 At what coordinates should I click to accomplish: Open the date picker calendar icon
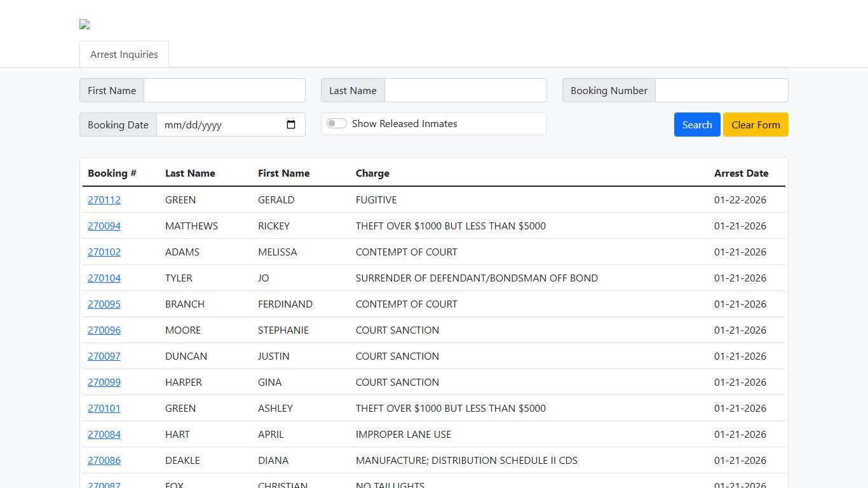tap(291, 125)
